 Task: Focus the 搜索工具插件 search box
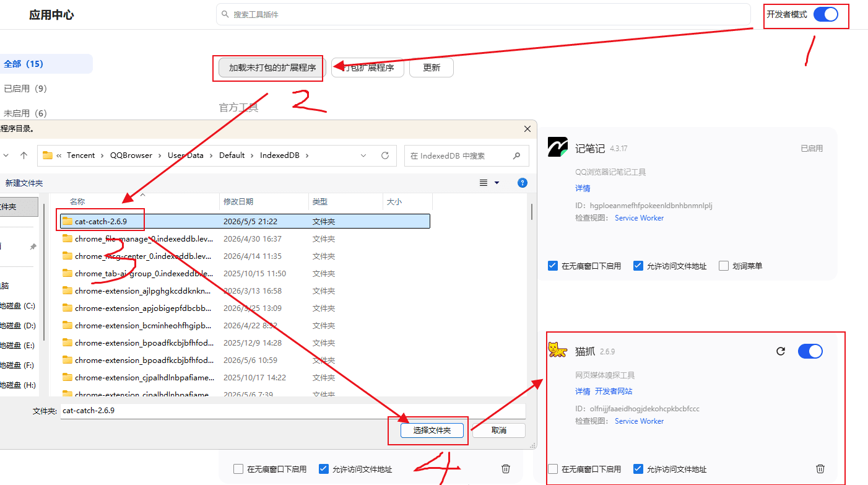click(483, 14)
